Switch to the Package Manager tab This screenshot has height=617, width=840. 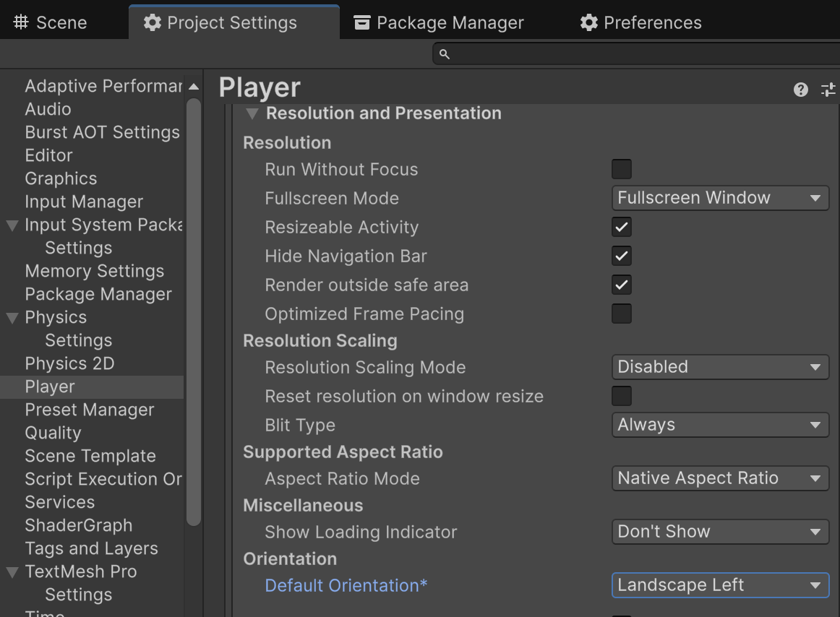point(450,22)
